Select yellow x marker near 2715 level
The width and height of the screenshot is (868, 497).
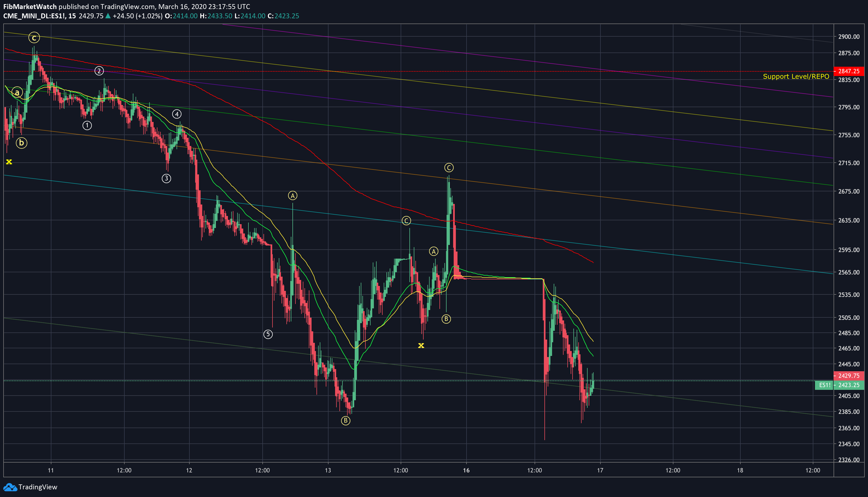tap(9, 162)
